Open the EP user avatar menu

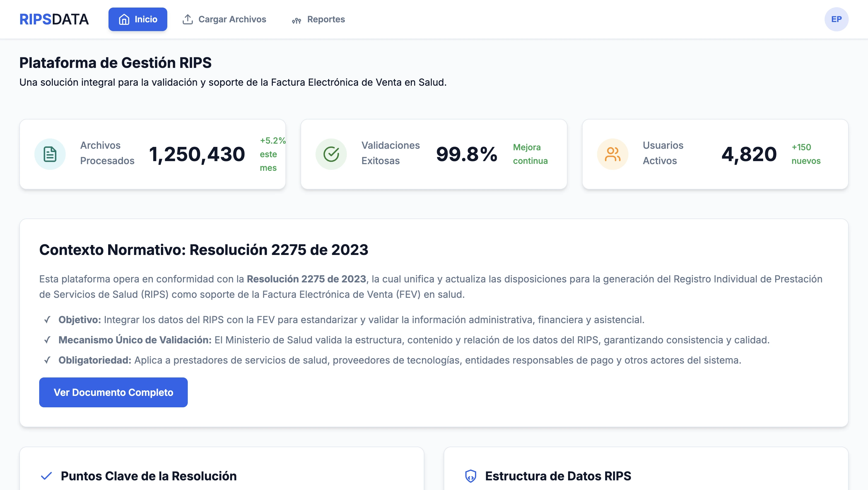tap(836, 19)
